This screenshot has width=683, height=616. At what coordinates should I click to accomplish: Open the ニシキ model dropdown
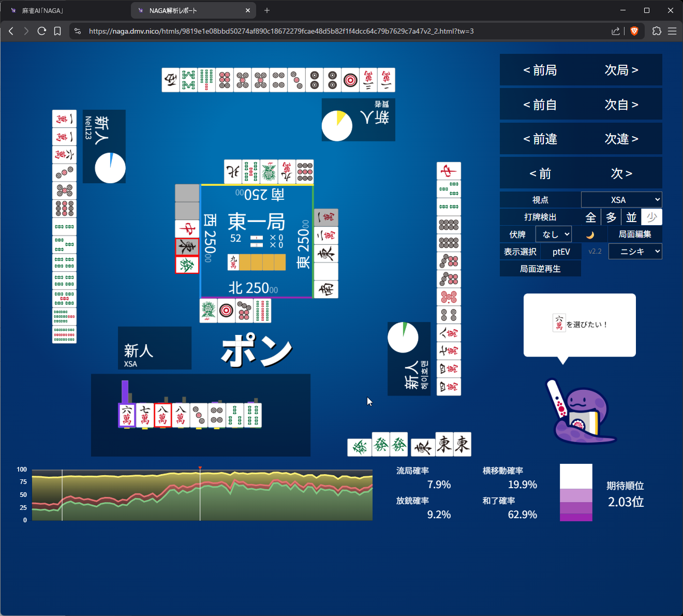pyautogui.click(x=635, y=252)
